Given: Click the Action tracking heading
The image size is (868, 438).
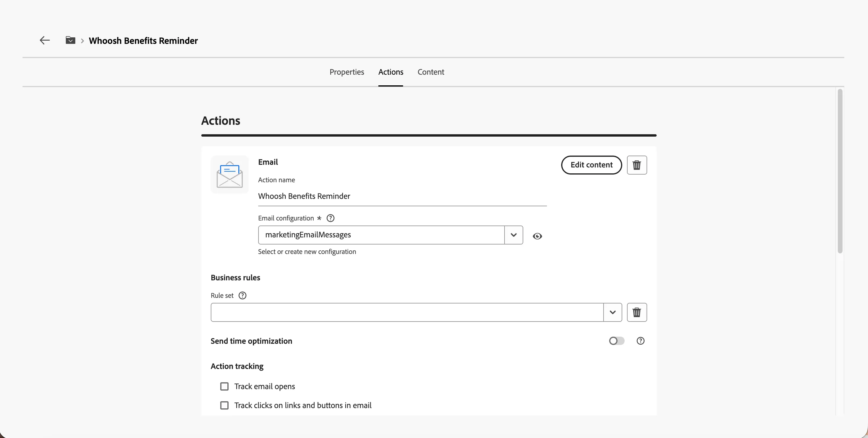Looking at the screenshot, I should tap(237, 366).
